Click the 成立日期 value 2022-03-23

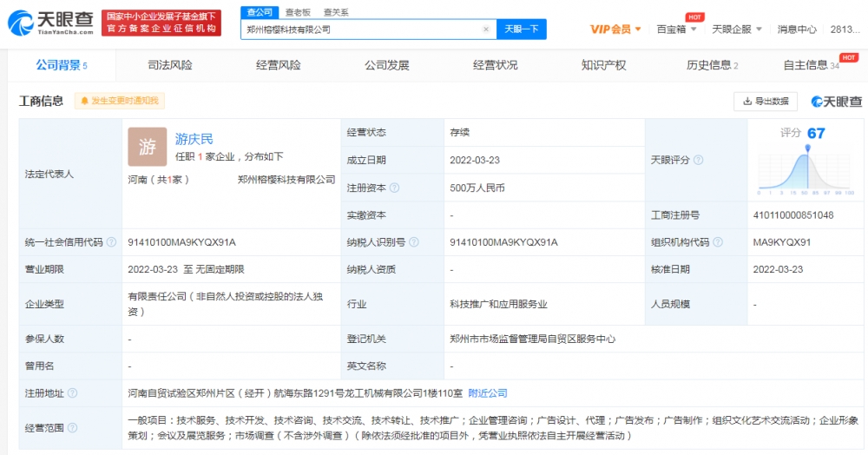[475, 160]
